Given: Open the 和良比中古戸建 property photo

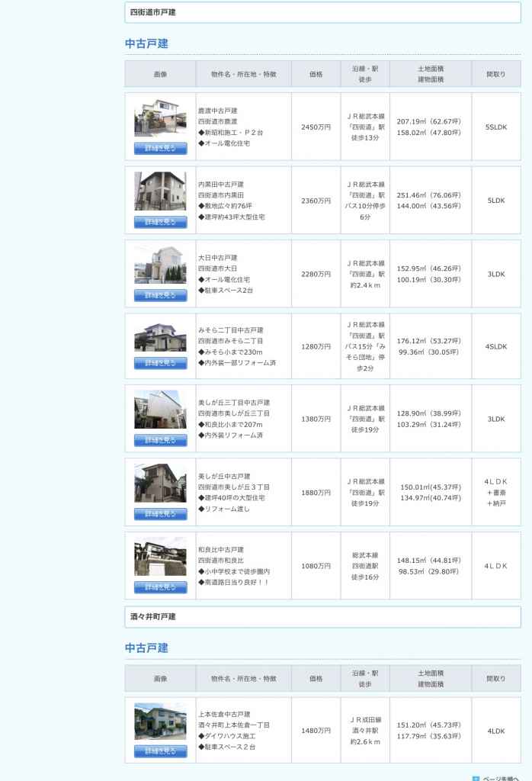Looking at the screenshot, I should (x=160, y=557).
